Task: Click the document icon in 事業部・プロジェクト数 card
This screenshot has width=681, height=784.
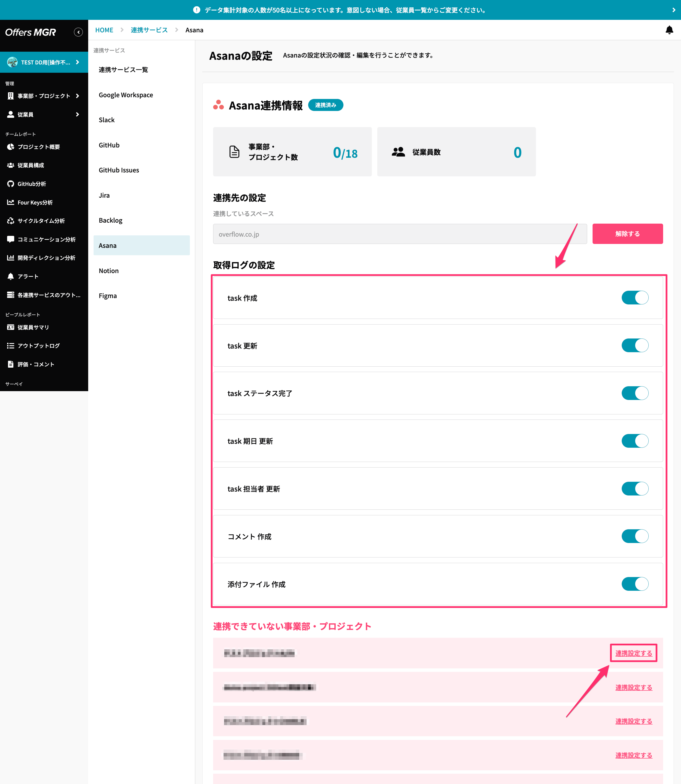Action: [234, 152]
